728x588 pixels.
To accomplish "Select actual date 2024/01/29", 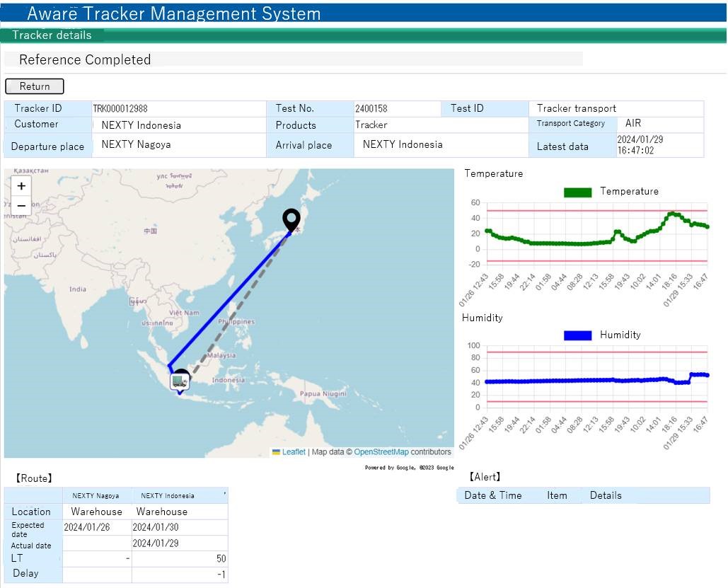I will click(156, 543).
